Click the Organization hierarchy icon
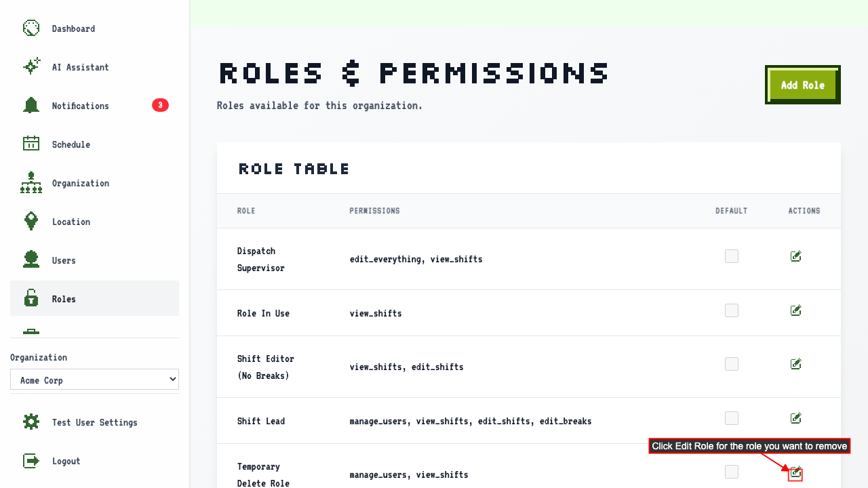The width and height of the screenshot is (868, 488). (31, 183)
